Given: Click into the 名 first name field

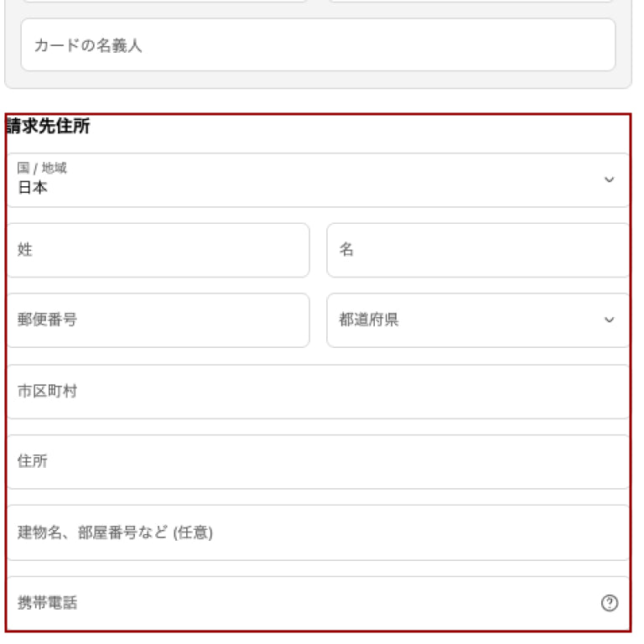Looking at the screenshot, I should coord(478,250).
